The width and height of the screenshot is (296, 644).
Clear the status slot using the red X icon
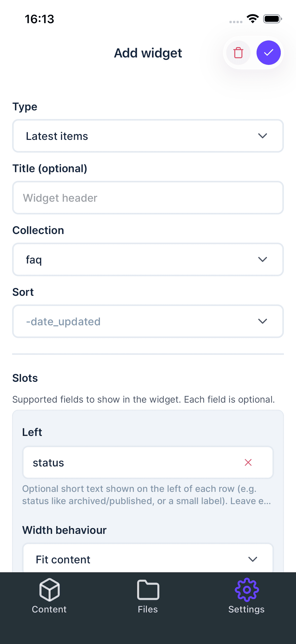point(248,462)
